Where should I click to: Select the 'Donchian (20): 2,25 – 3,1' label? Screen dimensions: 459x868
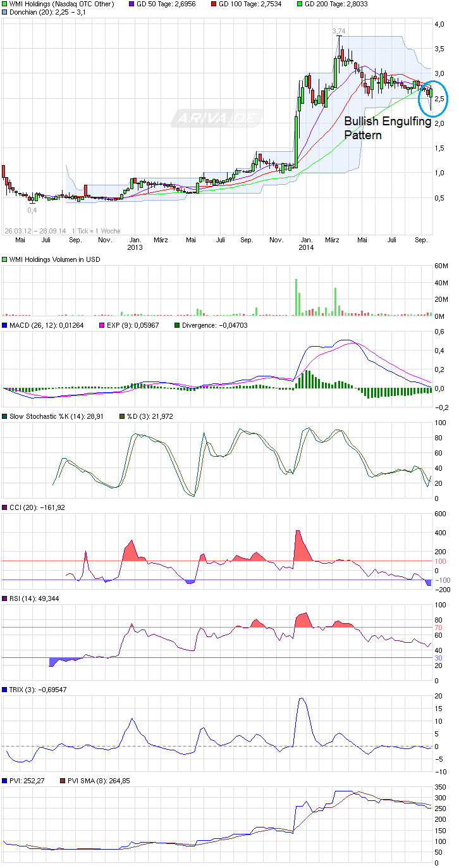click(x=47, y=12)
